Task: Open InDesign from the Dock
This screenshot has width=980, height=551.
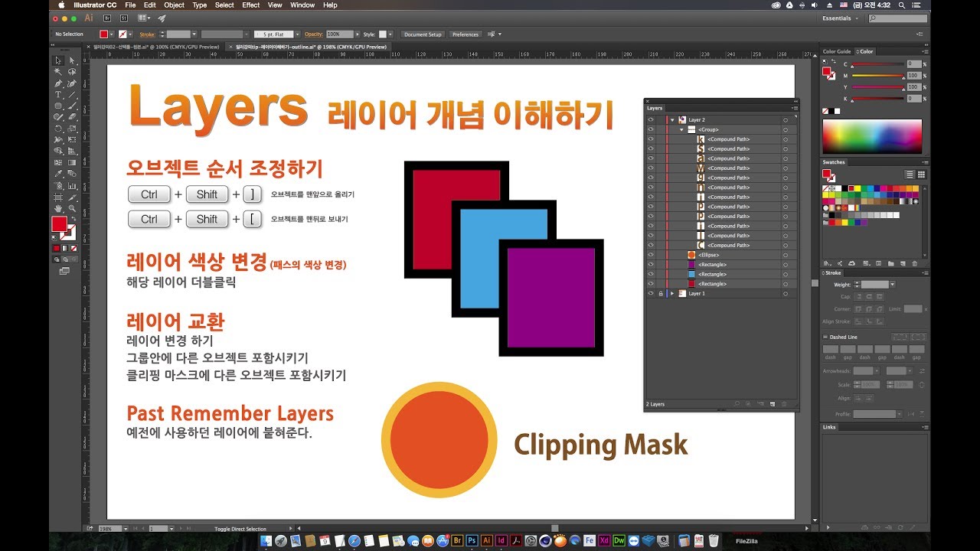Action: (501, 540)
